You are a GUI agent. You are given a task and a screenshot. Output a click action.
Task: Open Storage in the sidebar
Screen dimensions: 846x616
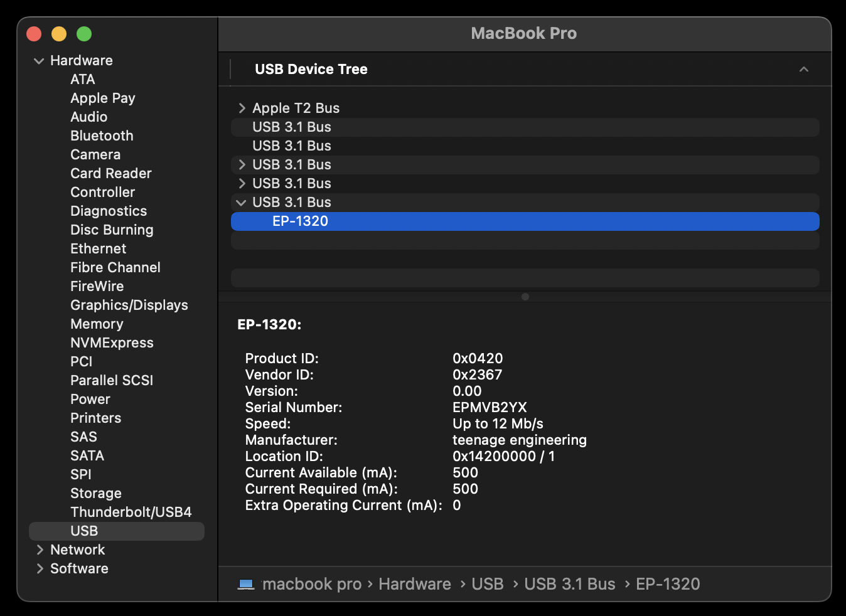click(96, 494)
